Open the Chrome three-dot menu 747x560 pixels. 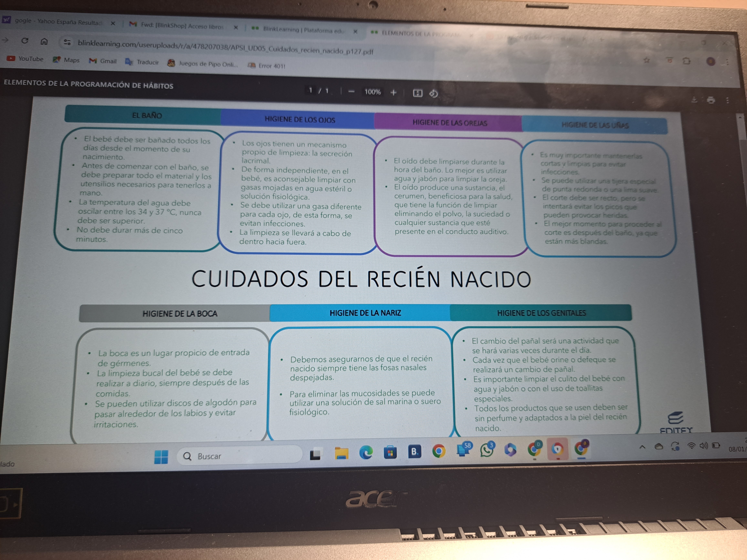[727, 62]
